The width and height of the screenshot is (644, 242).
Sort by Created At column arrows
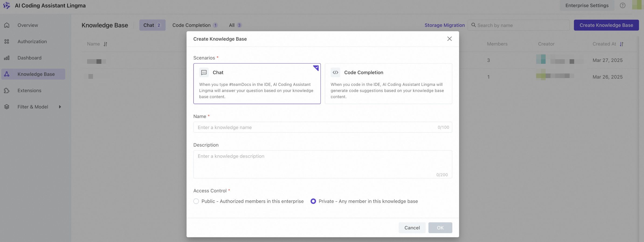[x=621, y=44]
